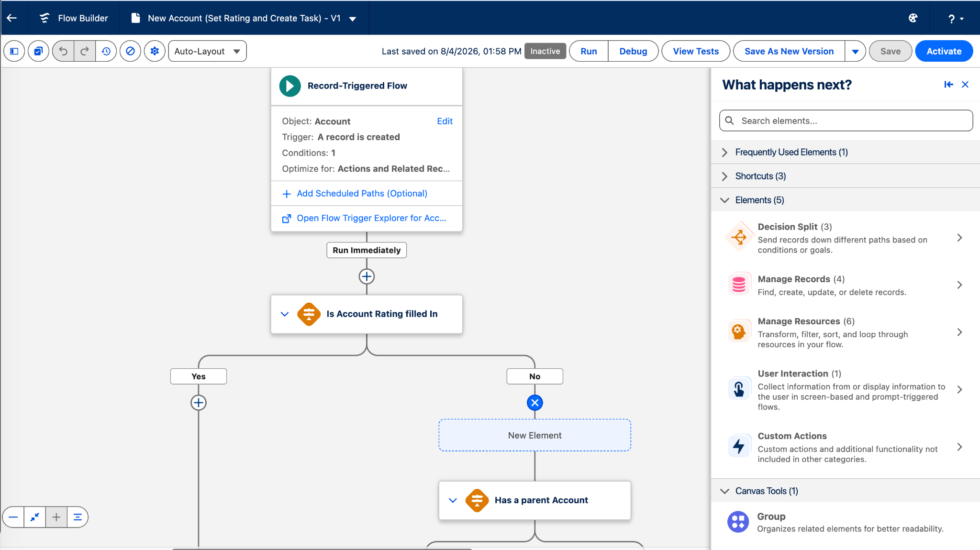Select the Yes path label

point(199,376)
